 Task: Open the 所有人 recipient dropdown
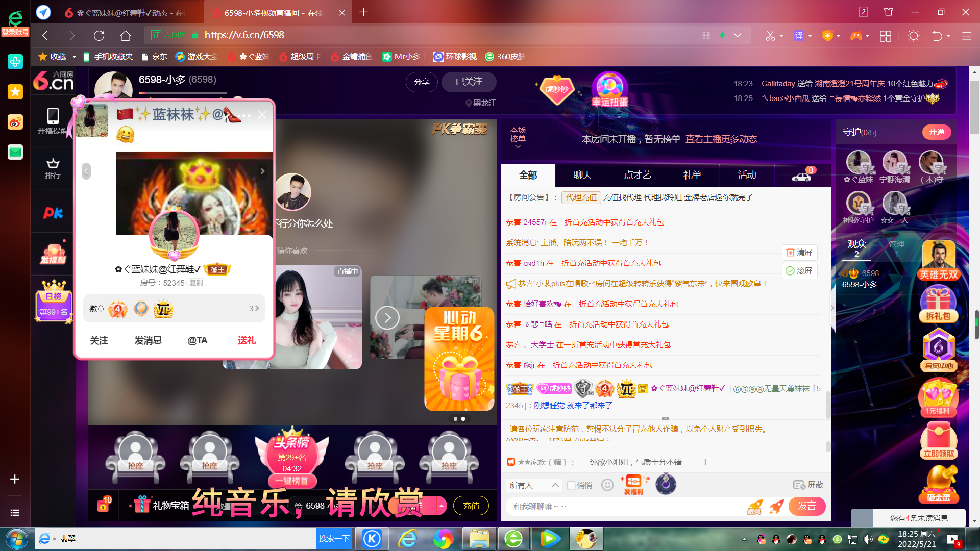click(534, 485)
